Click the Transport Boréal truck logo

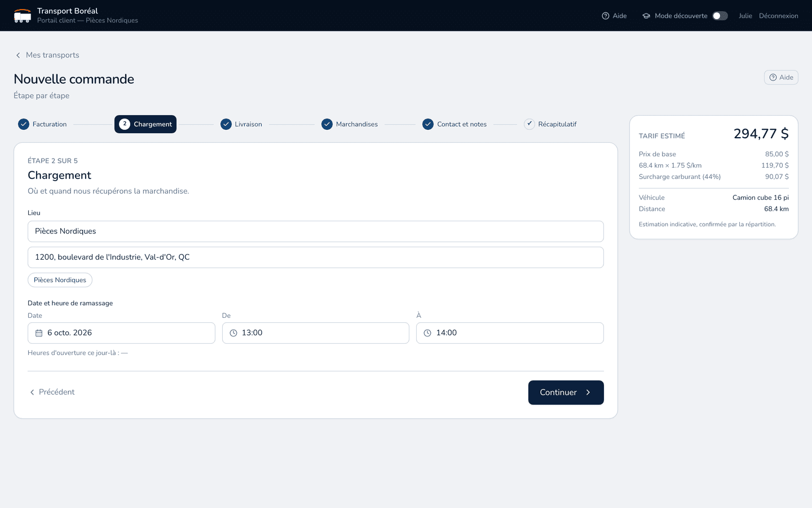click(x=23, y=16)
